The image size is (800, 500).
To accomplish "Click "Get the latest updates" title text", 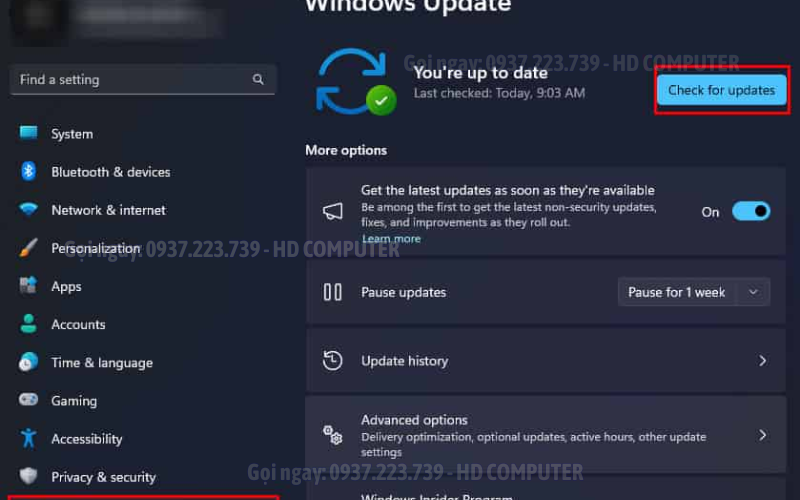I will tap(508, 190).
